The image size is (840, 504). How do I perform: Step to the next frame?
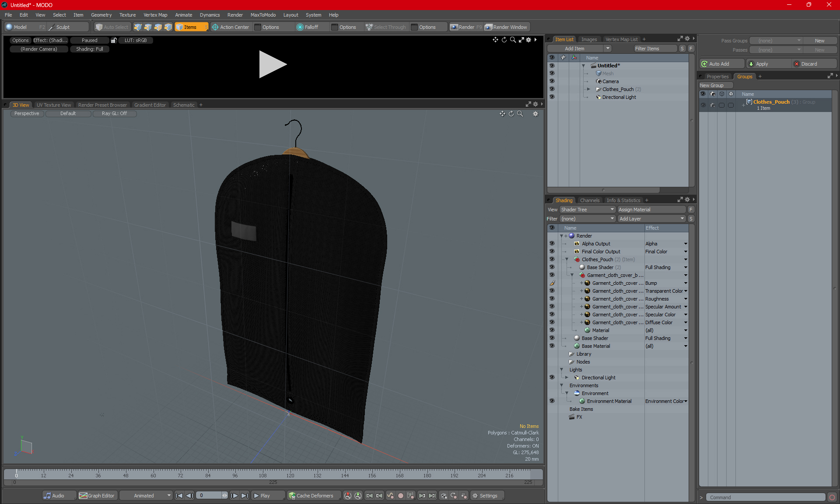[234, 496]
